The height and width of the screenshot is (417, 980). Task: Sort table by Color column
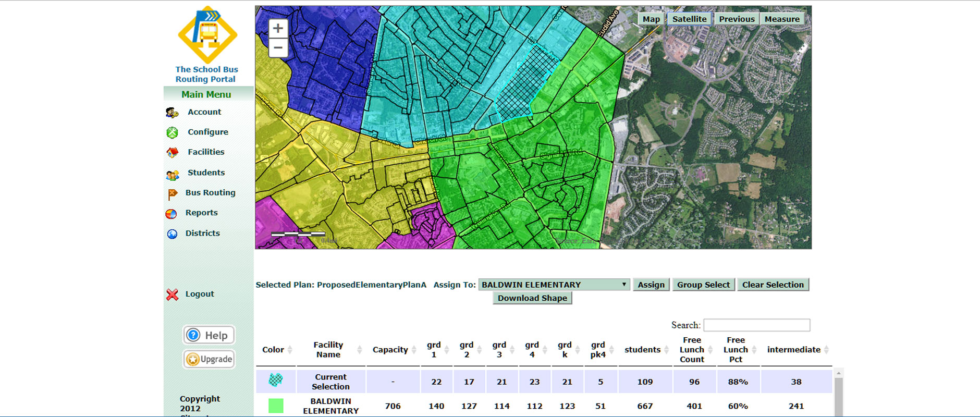[x=276, y=350]
